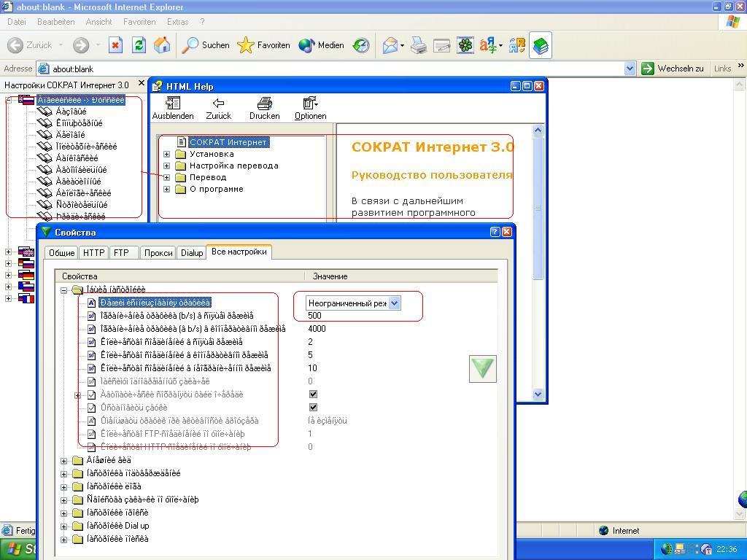Expand the Russian-to-French flag group
The width and height of the screenshot is (747, 560).
coord(8,298)
